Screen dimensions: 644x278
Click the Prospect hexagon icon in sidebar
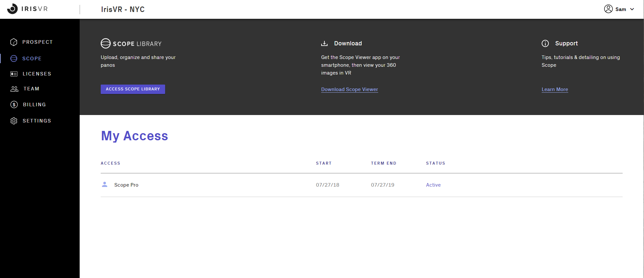14,42
